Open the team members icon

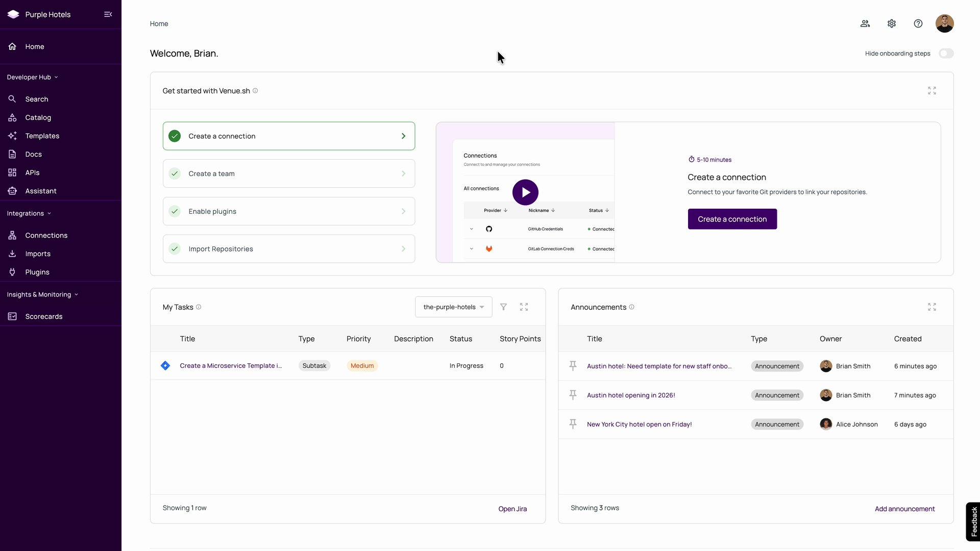click(x=865, y=23)
